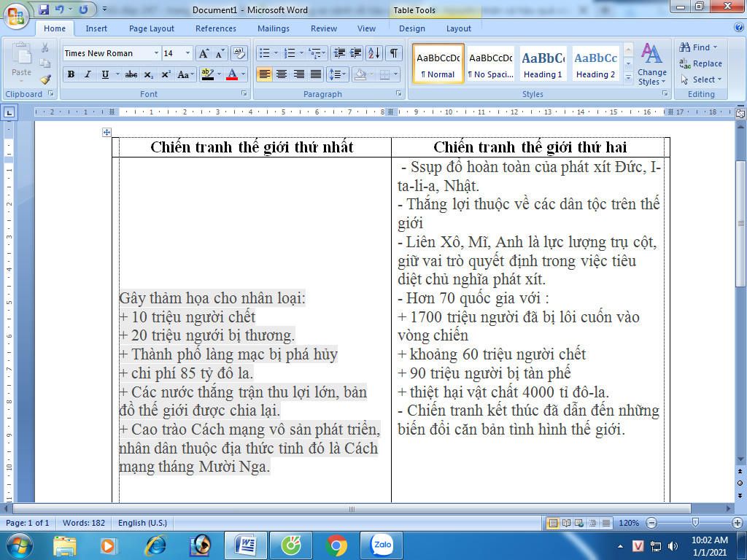Grow font size with large A
Viewport: 747px width, 560px height.
point(204,53)
